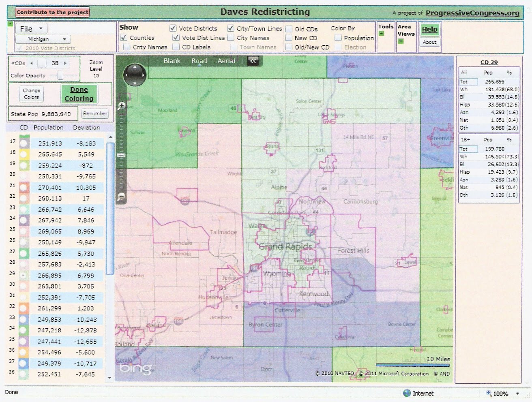Enable the Cnty Names checkbox
The image size is (532, 402).
[127, 47]
